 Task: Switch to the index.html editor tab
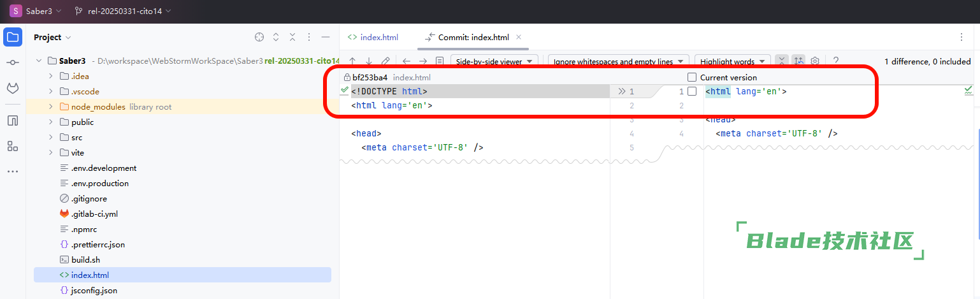click(373, 37)
